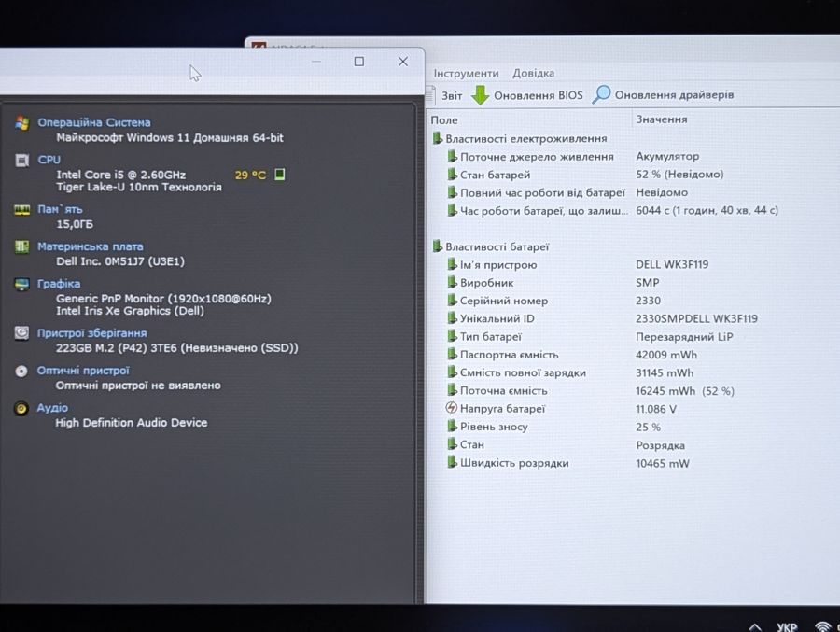The width and height of the screenshot is (840, 632).
Task: Click the Оновлення драйверів toolbar button
Action: 664,95
